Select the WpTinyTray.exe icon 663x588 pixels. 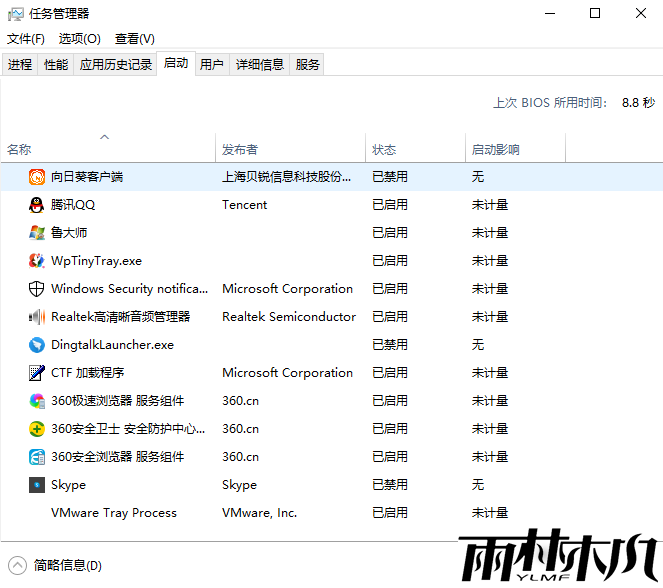[36, 261]
